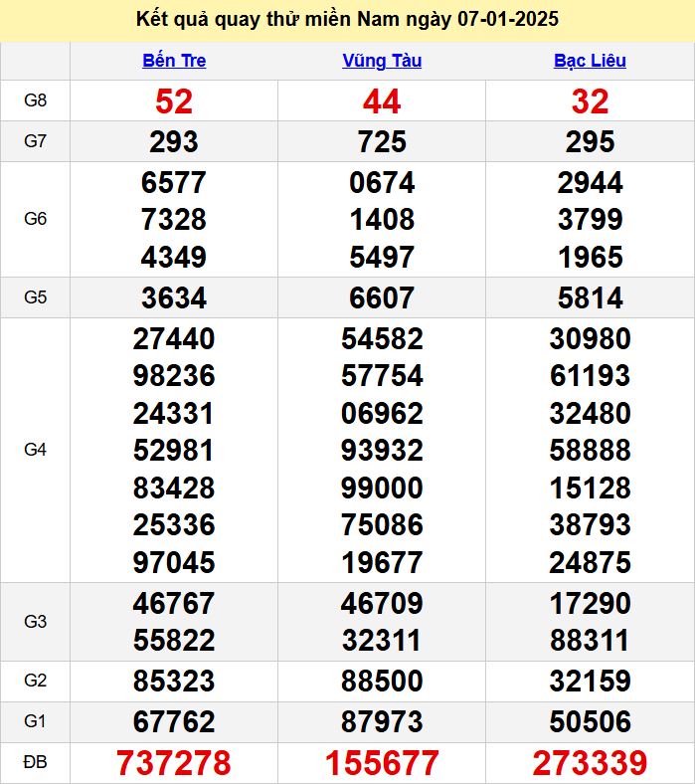The height and width of the screenshot is (784, 695).
Task: Click special prize 155677
Action: (382, 763)
